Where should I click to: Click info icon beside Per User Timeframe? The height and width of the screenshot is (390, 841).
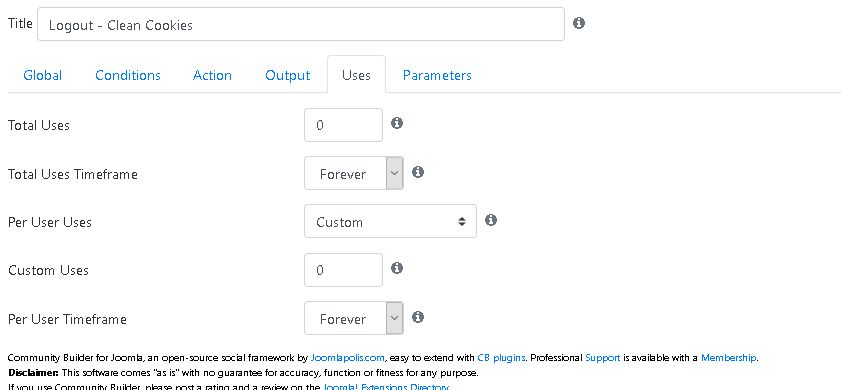coord(418,317)
